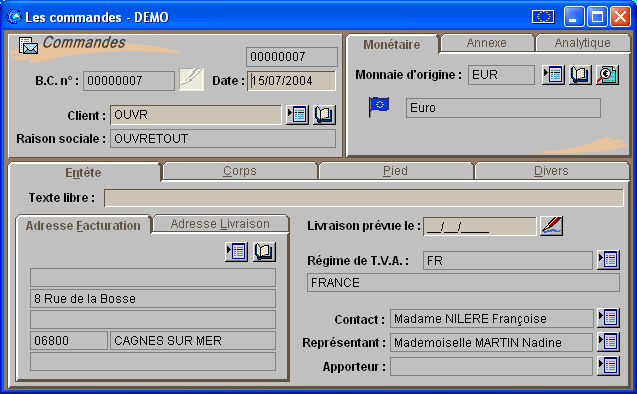Open Régime de T.V.A. list icon
This screenshot has width=637, height=394.
[608, 260]
